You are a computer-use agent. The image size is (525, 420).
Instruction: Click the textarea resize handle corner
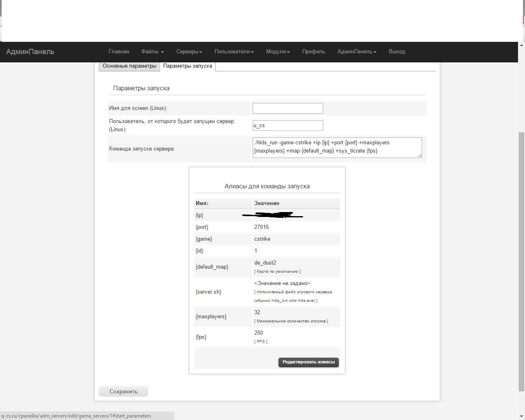(420, 156)
